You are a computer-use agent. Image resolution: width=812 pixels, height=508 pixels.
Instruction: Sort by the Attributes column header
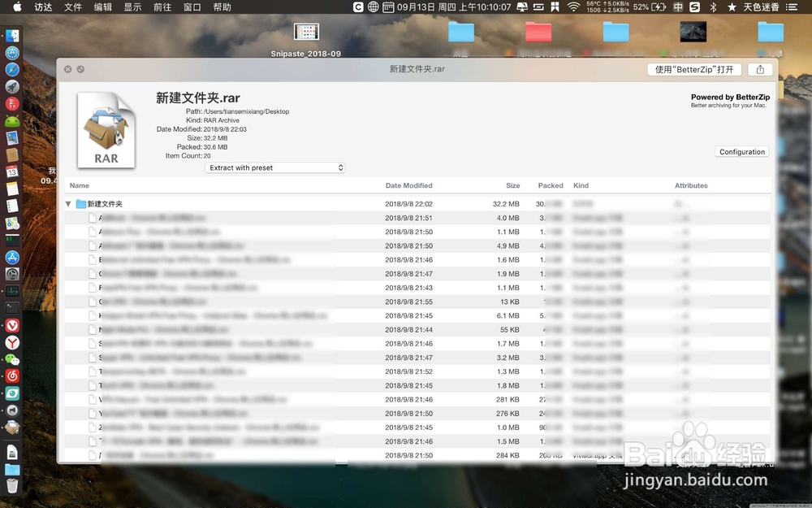(x=691, y=185)
